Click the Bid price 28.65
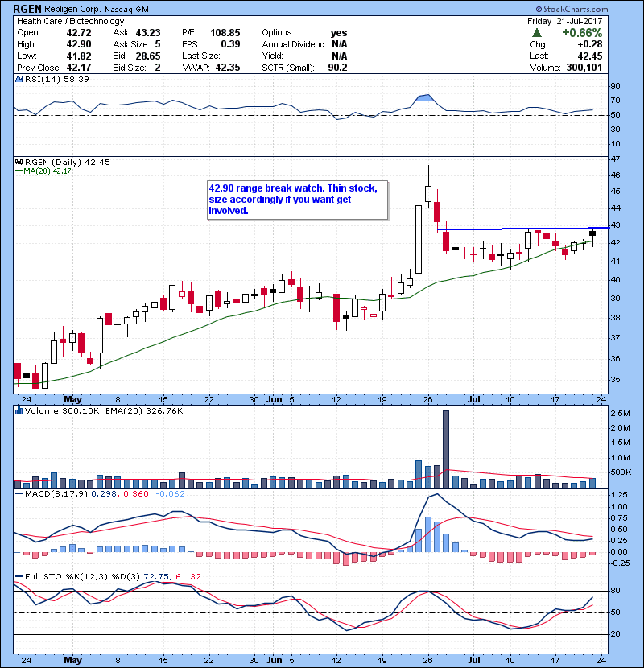The image size is (644, 668). pyautogui.click(x=148, y=56)
